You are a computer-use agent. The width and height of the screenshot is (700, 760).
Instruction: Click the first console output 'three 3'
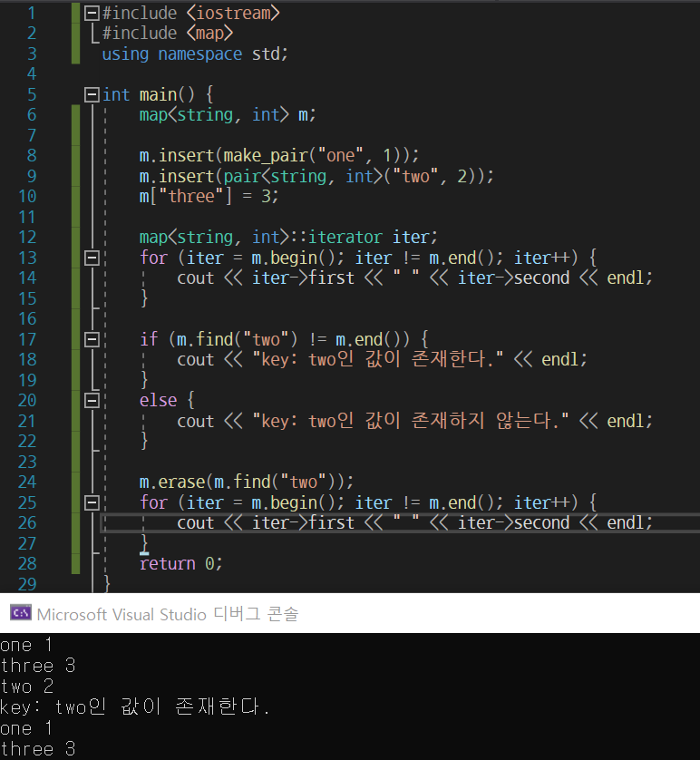point(38,666)
